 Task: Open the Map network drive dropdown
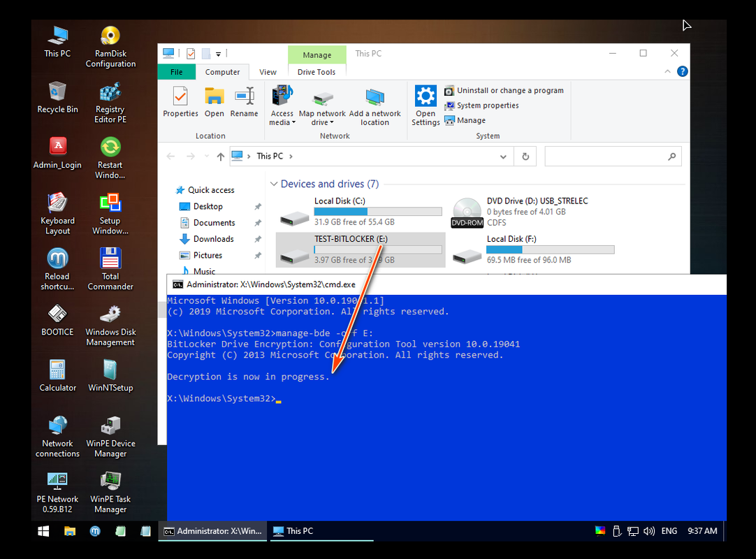click(x=322, y=106)
